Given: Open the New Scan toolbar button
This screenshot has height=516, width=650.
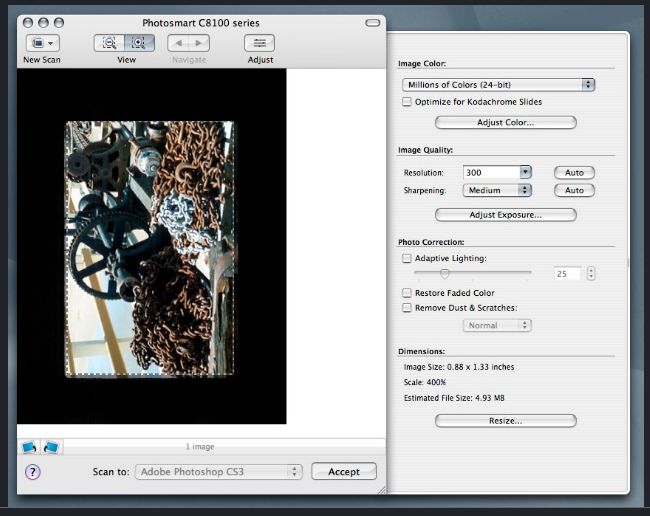Looking at the screenshot, I should click(43, 43).
